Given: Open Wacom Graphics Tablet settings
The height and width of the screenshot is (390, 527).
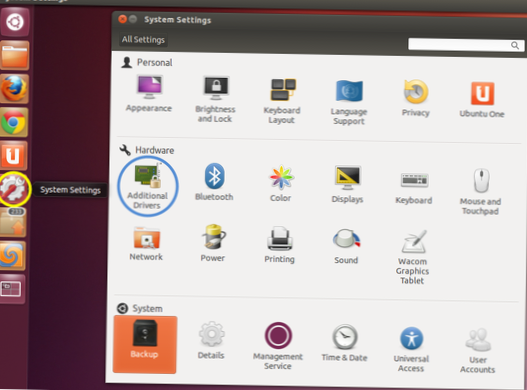Looking at the screenshot, I should (413, 257).
